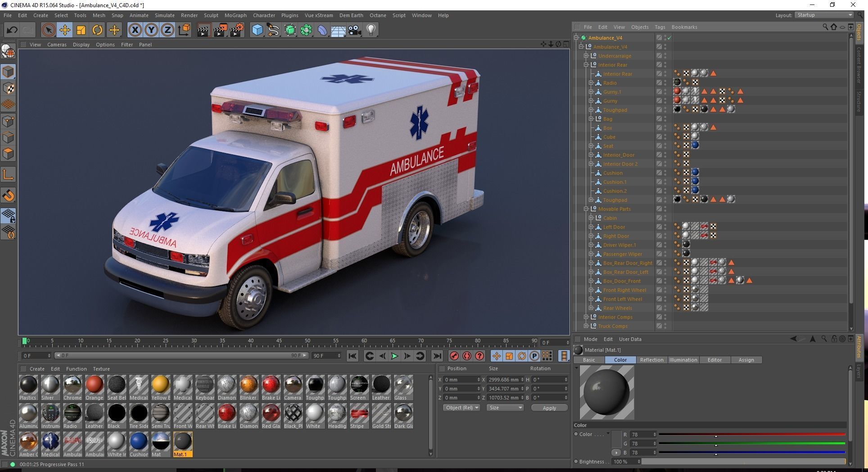868x472 pixels.
Task: Toggle Ambulance_V4 root enabled checkmark
Action: [x=669, y=38]
